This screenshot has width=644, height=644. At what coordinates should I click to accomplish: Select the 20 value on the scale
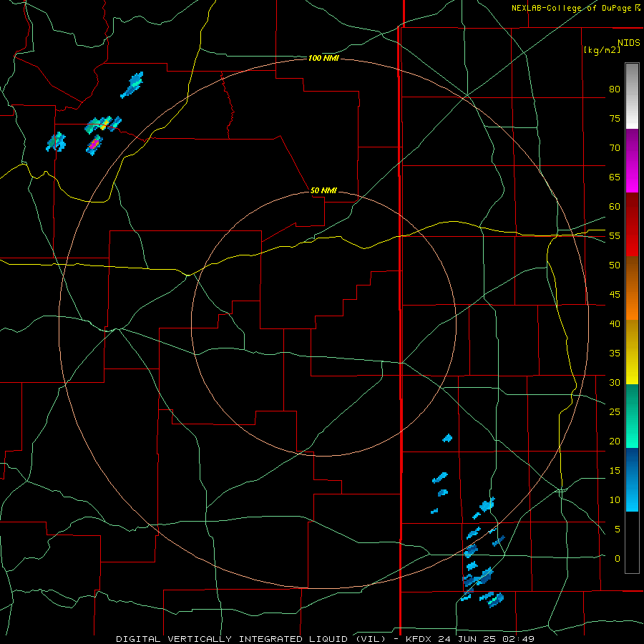615,441
